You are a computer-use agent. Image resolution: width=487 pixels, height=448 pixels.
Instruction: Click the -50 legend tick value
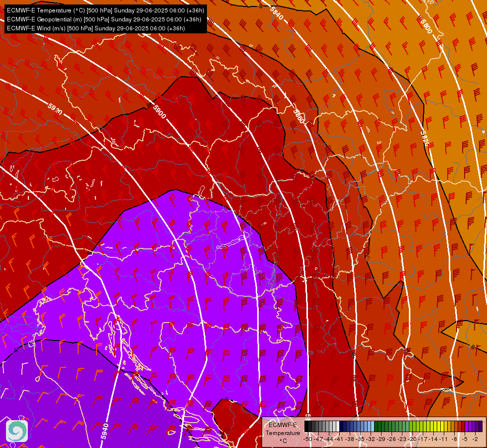point(308,439)
